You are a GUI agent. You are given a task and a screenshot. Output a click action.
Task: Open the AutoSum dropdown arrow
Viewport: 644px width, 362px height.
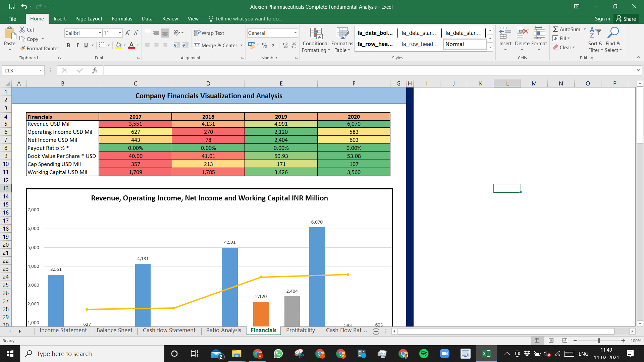click(x=585, y=29)
